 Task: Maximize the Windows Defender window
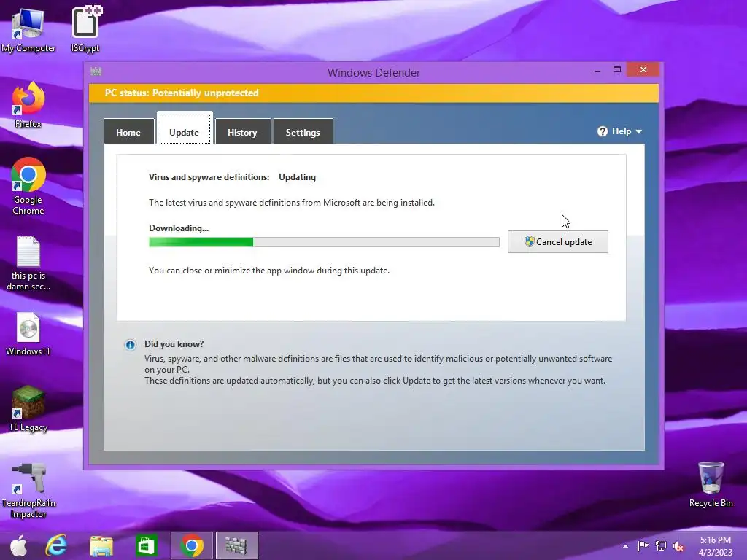click(x=617, y=70)
